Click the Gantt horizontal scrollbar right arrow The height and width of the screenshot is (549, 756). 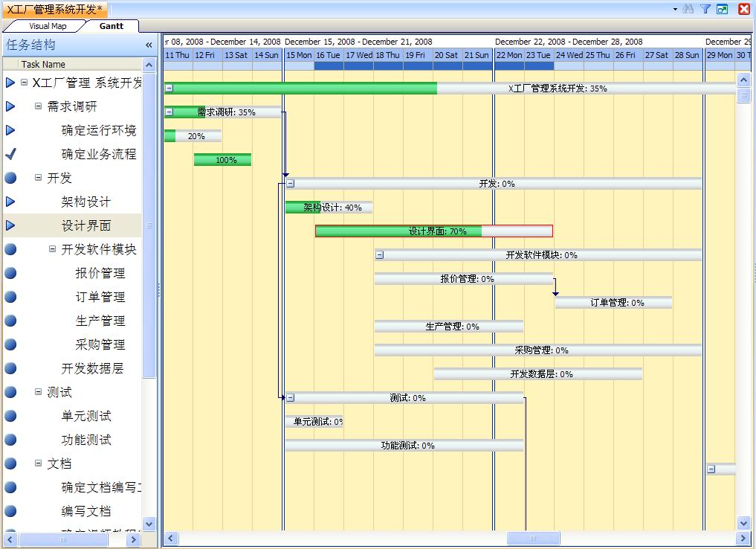click(743, 538)
